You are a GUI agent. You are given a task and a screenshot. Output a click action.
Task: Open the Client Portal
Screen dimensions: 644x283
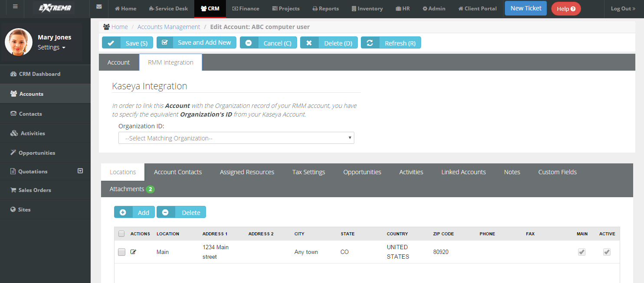pyautogui.click(x=477, y=9)
